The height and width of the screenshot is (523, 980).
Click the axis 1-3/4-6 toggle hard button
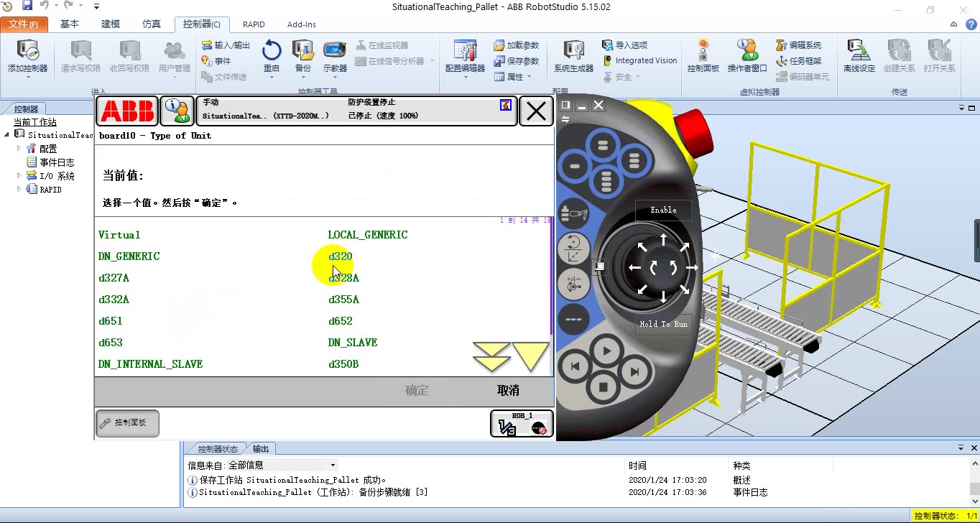(x=573, y=284)
